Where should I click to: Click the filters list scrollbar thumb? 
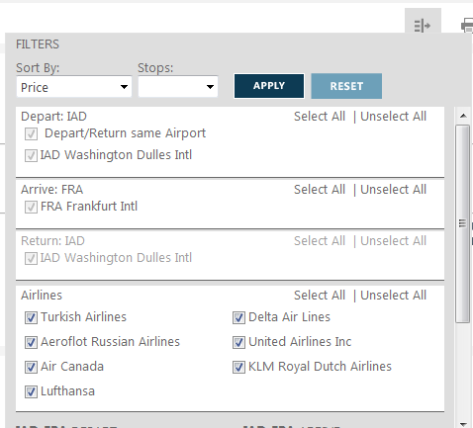(463, 223)
